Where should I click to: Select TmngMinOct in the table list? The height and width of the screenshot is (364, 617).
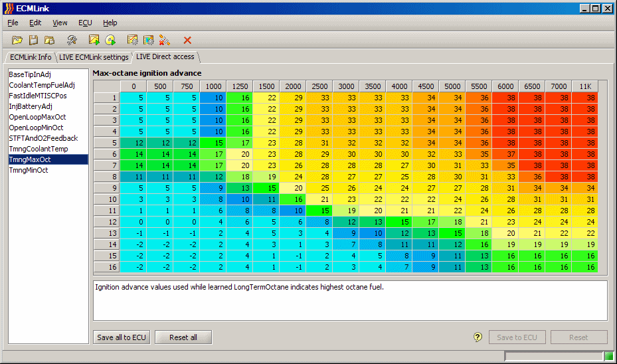coord(29,170)
